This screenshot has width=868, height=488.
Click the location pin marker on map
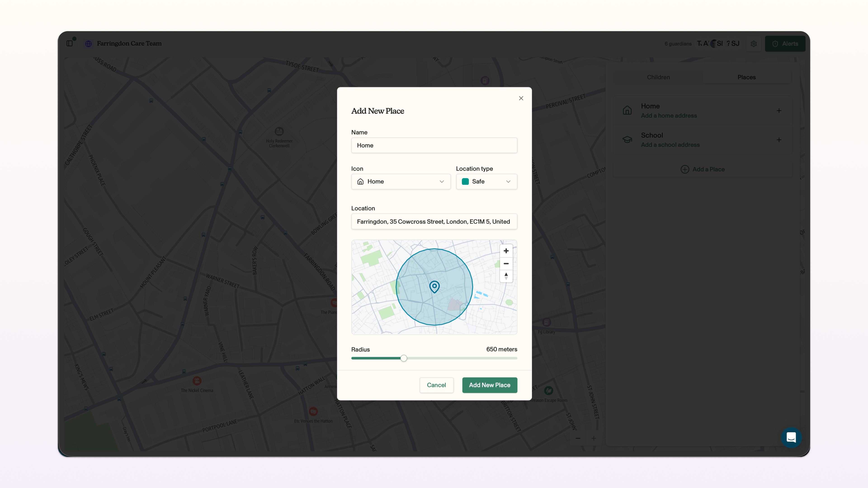pyautogui.click(x=434, y=287)
